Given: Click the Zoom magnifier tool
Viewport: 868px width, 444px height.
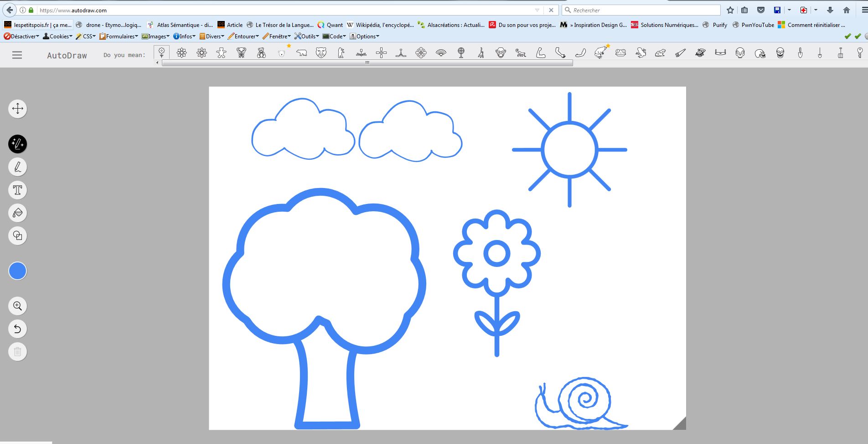Looking at the screenshot, I should click(x=18, y=306).
